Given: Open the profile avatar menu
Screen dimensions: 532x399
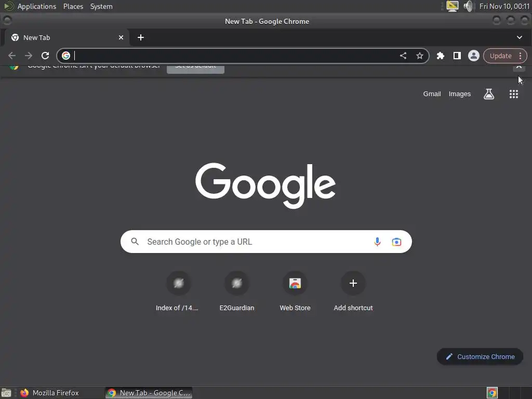Looking at the screenshot, I should [474, 56].
